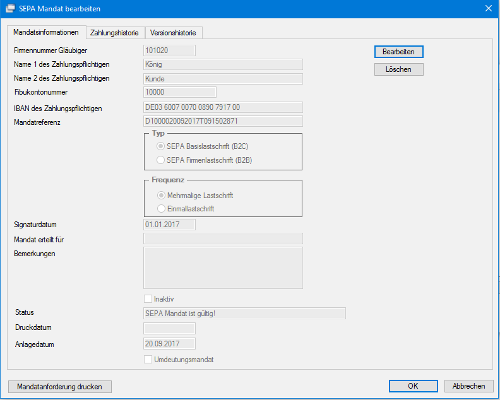Viewport: 500px width, 400px height.
Task: Open the Versionshistorie tab
Action: tap(173, 33)
